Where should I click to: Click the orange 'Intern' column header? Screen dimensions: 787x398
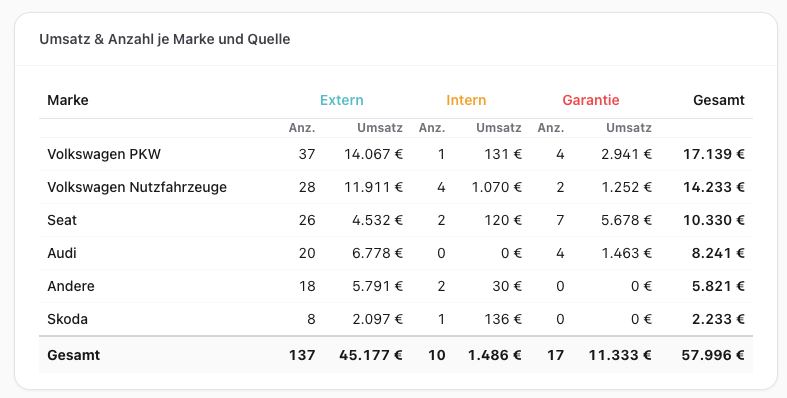click(x=466, y=100)
